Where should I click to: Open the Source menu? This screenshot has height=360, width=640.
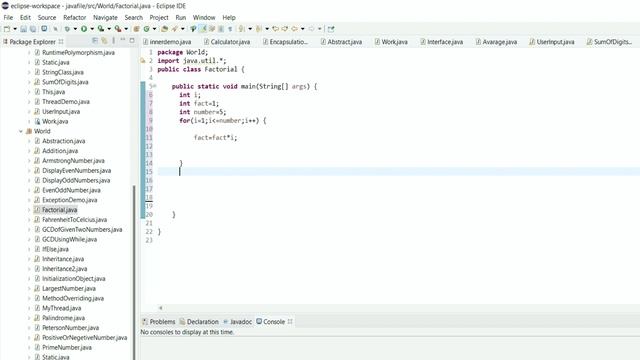[x=47, y=18]
